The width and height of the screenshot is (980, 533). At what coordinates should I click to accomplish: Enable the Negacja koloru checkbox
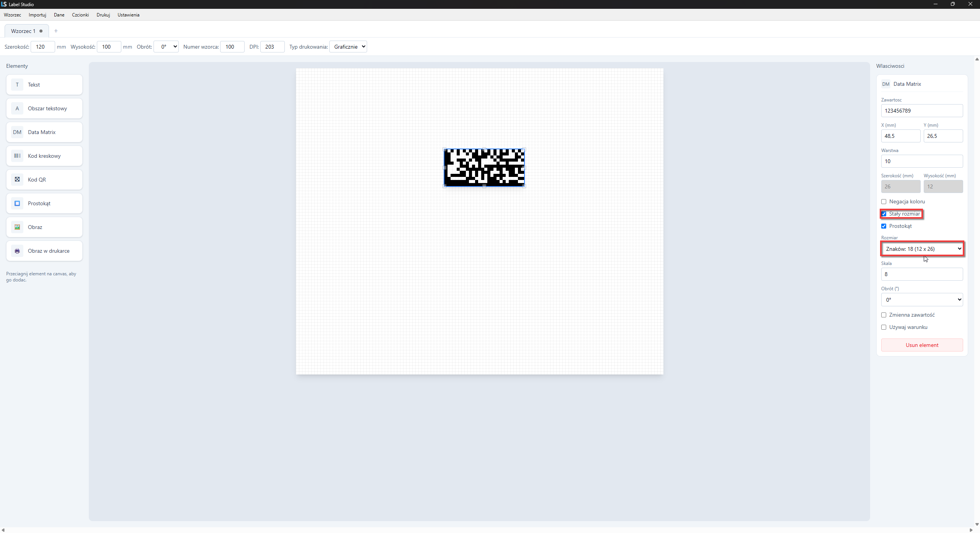point(884,202)
